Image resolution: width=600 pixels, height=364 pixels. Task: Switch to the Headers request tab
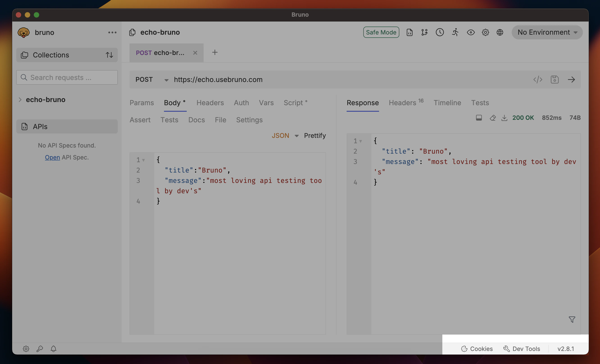[210, 102]
